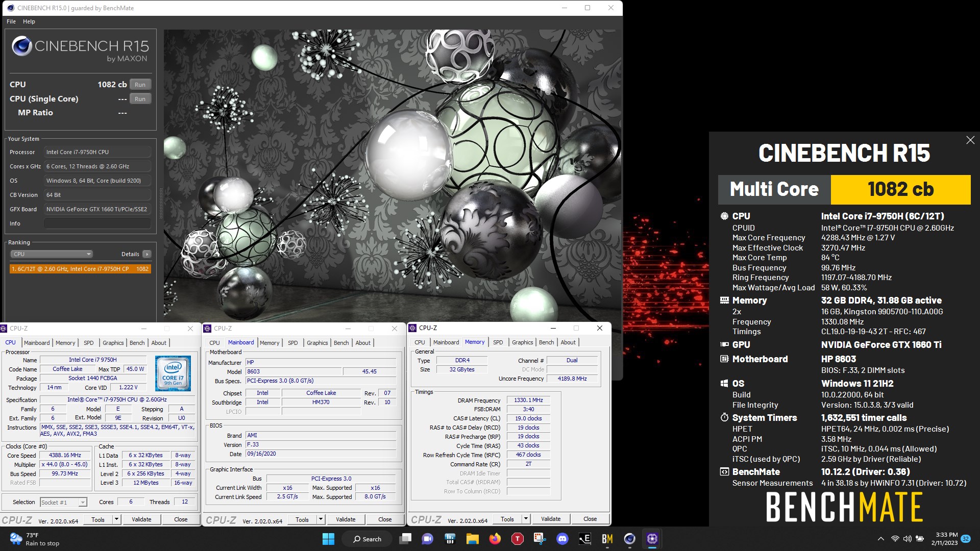Close the BenchMate result overlay

pos(970,140)
